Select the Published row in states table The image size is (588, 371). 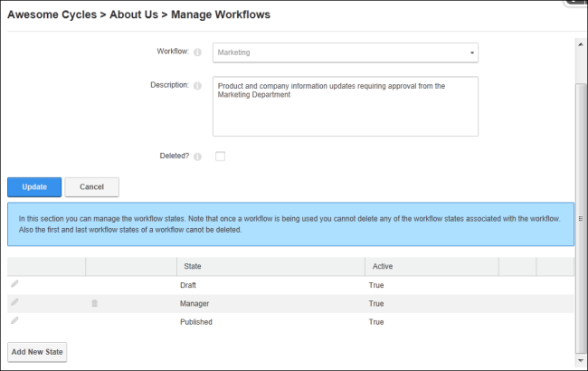pos(290,322)
